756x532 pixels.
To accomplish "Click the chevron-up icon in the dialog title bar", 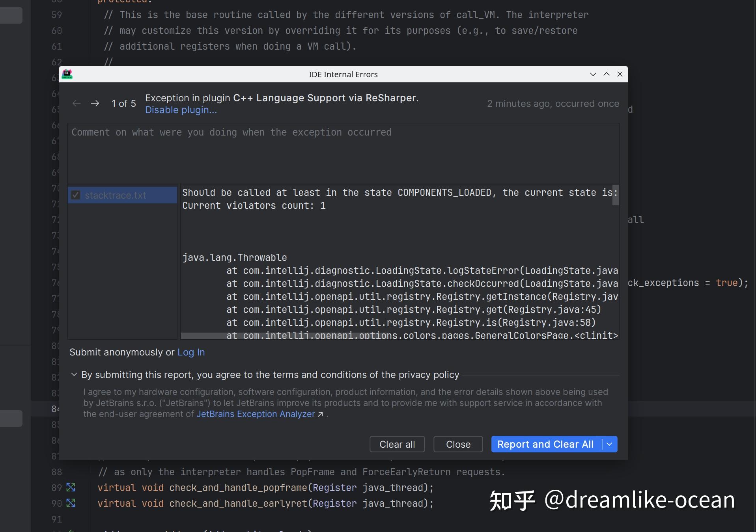I will 606,74.
